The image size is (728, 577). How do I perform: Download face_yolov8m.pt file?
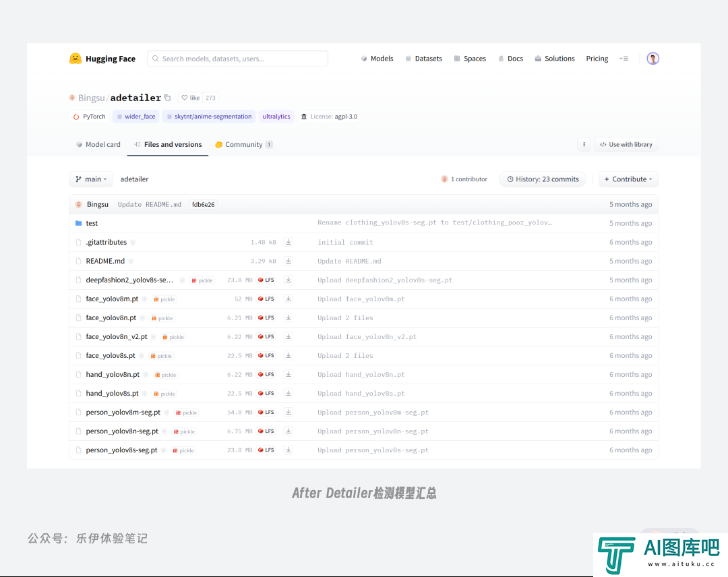click(x=289, y=299)
